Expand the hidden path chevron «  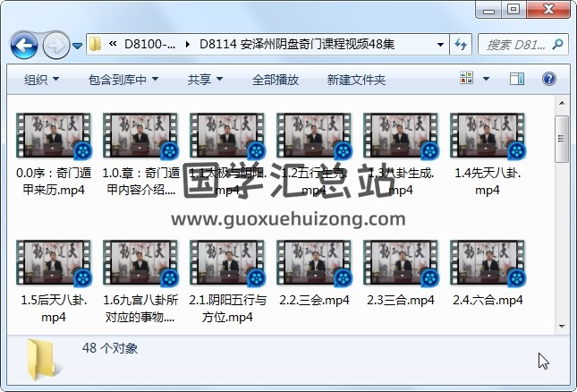point(113,44)
